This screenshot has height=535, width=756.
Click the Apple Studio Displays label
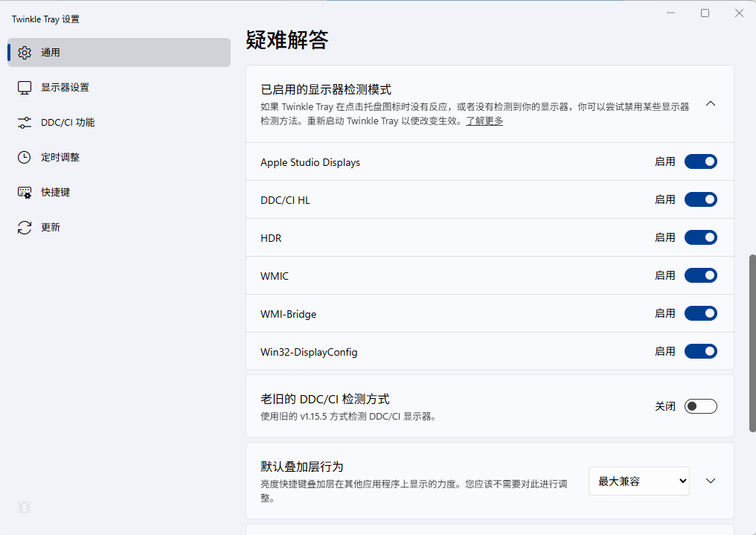click(310, 162)
